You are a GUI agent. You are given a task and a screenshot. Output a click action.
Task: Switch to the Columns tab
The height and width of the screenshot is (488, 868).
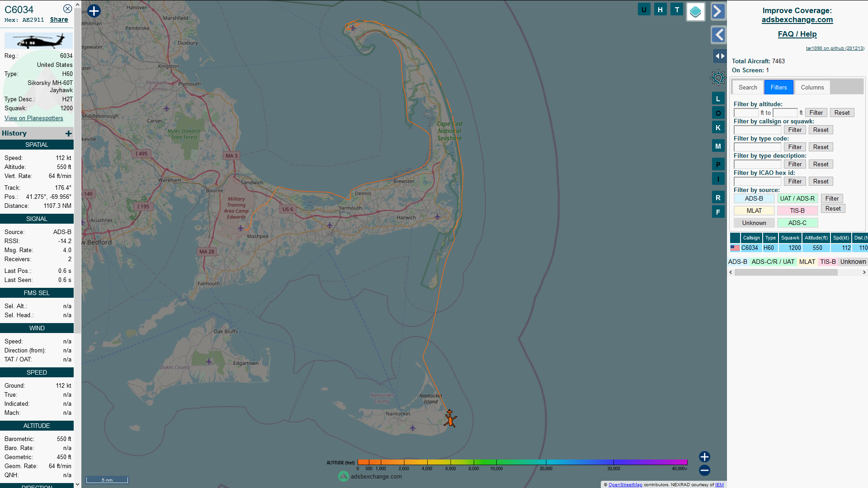pyautogui.click(x=812, y=87)
